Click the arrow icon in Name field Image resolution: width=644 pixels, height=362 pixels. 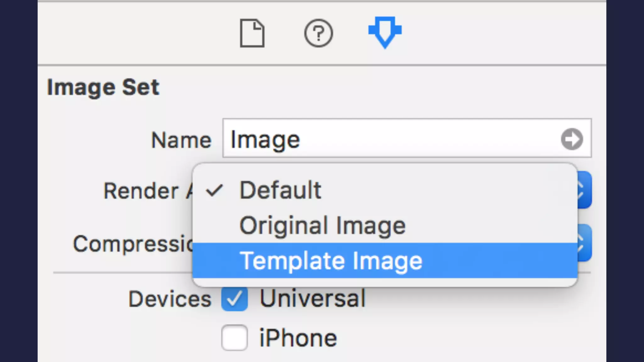coord(572,139)
